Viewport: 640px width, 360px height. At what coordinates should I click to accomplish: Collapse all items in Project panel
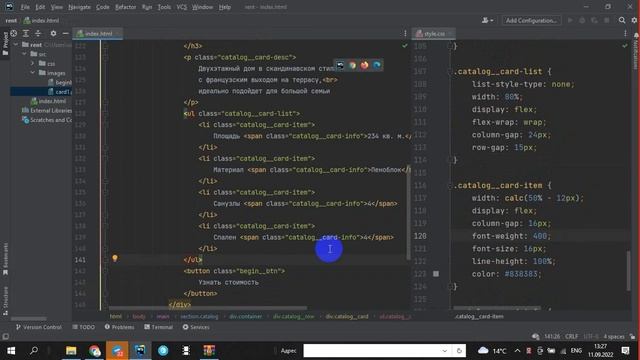point(38,33)
